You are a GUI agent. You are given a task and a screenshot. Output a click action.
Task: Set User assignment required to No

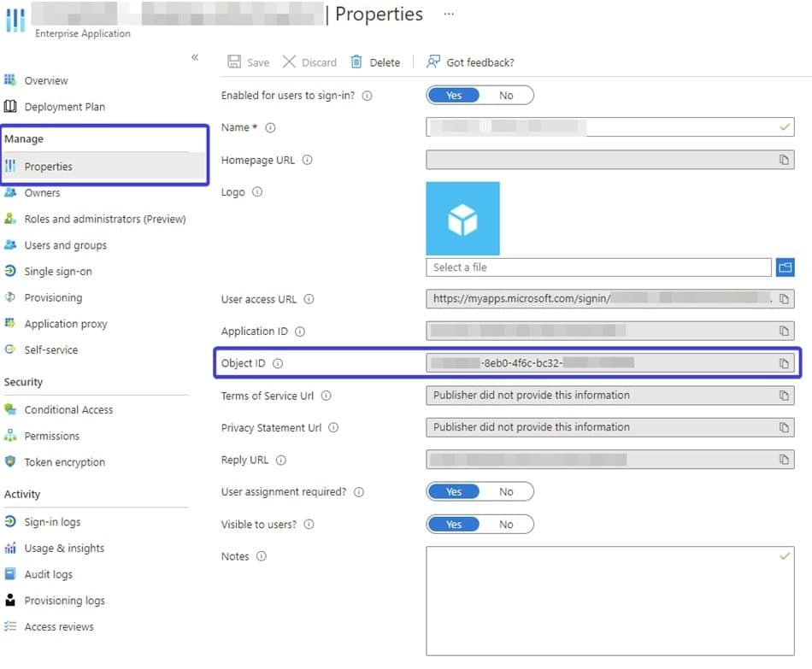point(506,491)
